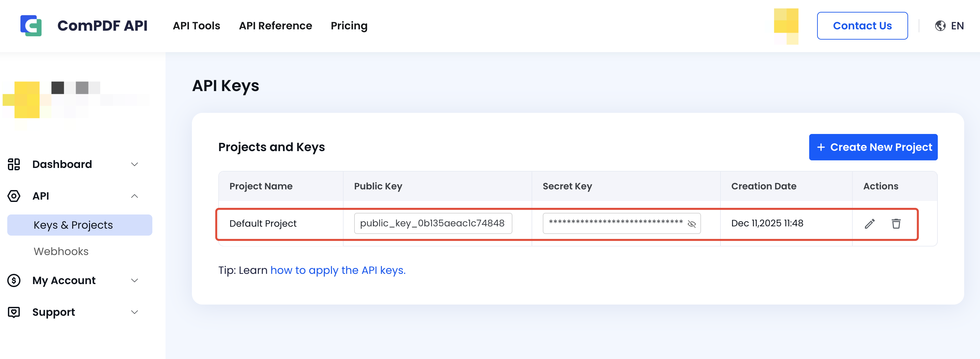
Task: Expand the My Account section
Action: pyautogui.click(x=134, y=280)
